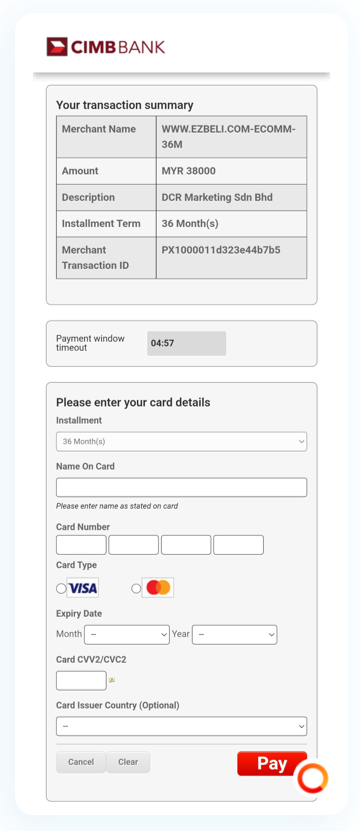Click the payment timeout countdown box
The width and height of the screenshot is (361, 831).
coord(187,343)
